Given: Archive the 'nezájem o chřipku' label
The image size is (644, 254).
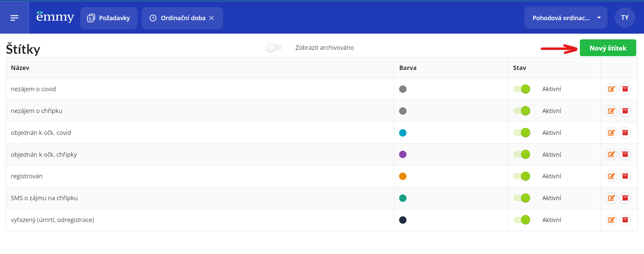Looking at the screenshot, I should [625, 111].
